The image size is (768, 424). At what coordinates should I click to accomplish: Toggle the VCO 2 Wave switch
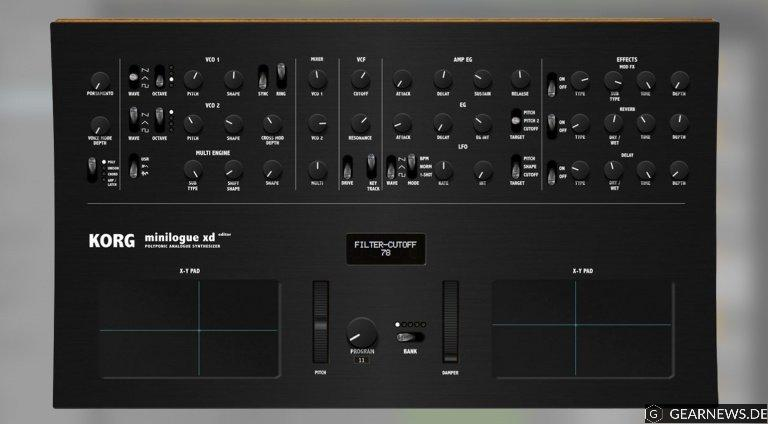click(x=133, y=120)
